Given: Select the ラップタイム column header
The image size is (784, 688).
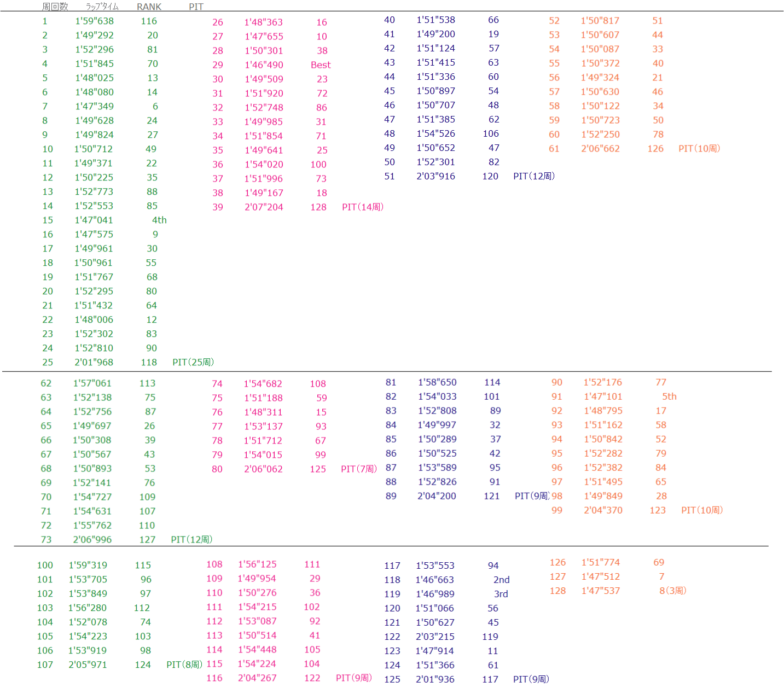Looking at the screenshot, I should coord(102,7).
